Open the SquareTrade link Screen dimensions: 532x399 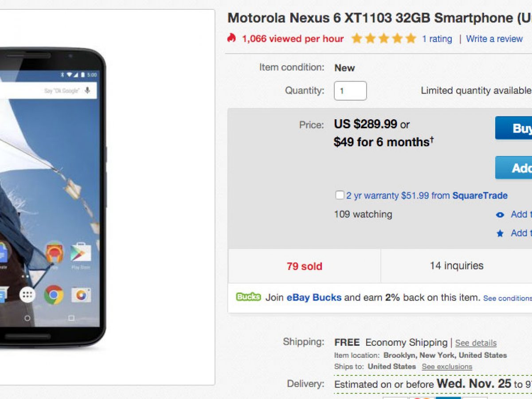click(x=480, y=196)
